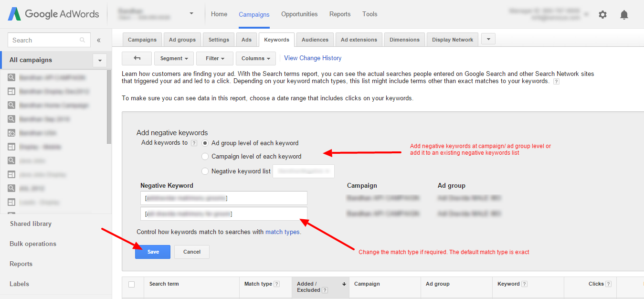Cancel adding negative keywords
Image resolution: width=644 pixels, height=299 pixels.
pos(192,252)
